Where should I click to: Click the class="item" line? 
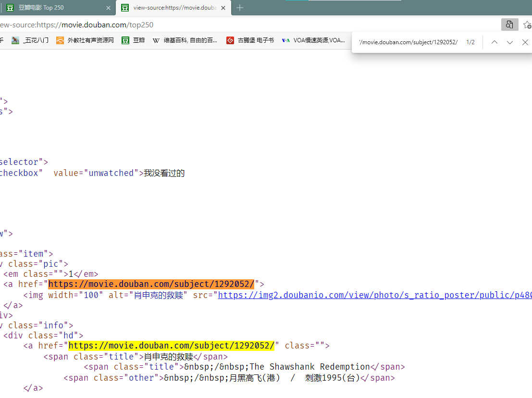26,253
